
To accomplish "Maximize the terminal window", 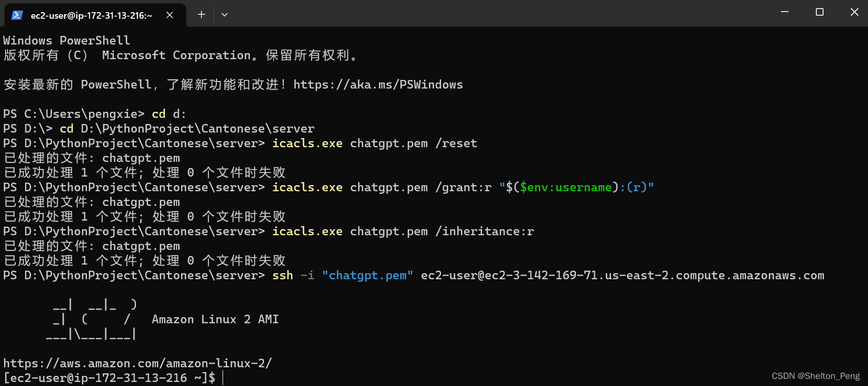I will pyautogui.click(x=820, y=12).
